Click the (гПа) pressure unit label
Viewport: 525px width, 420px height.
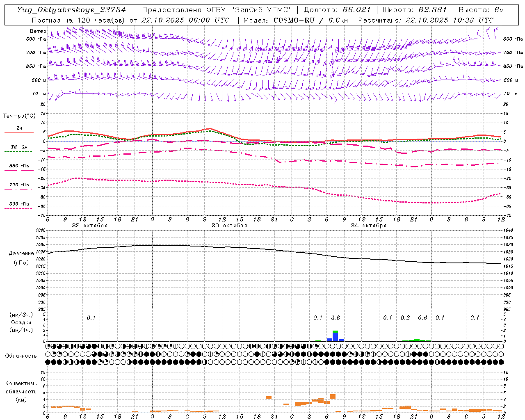pyautogui.click(x=21, y=263)
